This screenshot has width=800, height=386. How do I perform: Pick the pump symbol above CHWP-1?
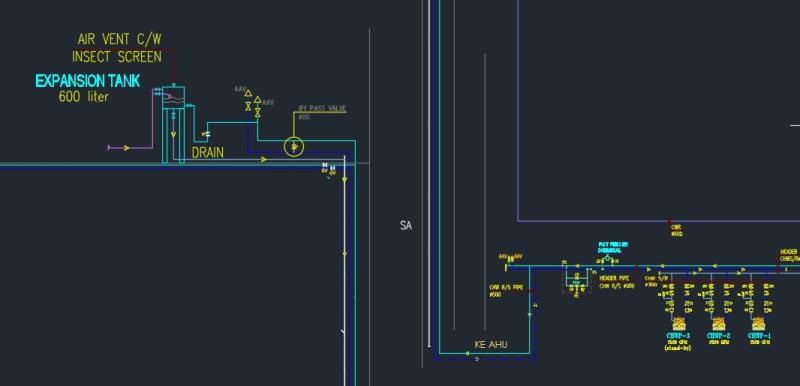pyautogui.click(x=759, y=323)
